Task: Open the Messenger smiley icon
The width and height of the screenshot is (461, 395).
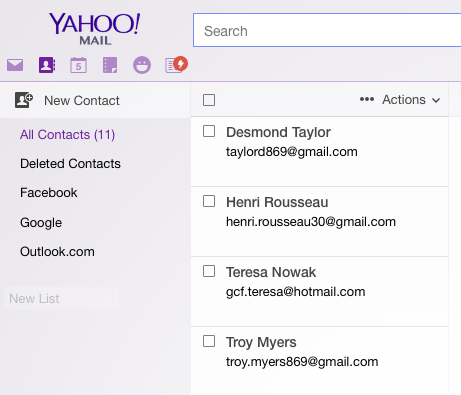Action: tap(142, 65)
